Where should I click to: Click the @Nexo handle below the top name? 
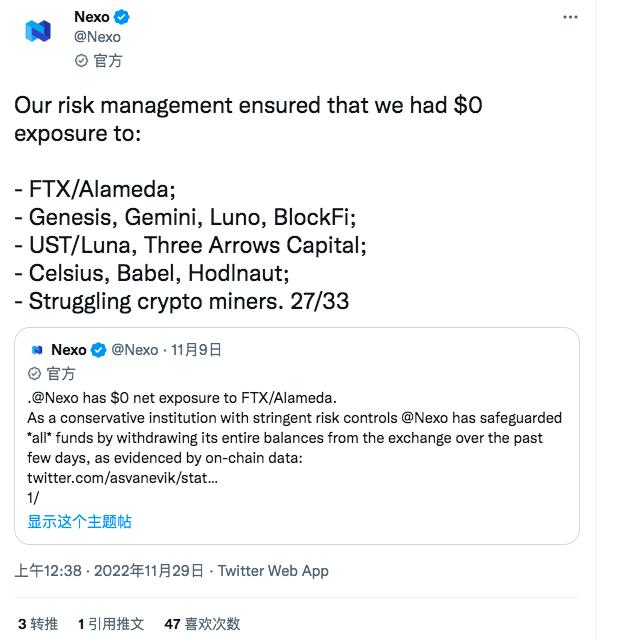coord(97,37)
